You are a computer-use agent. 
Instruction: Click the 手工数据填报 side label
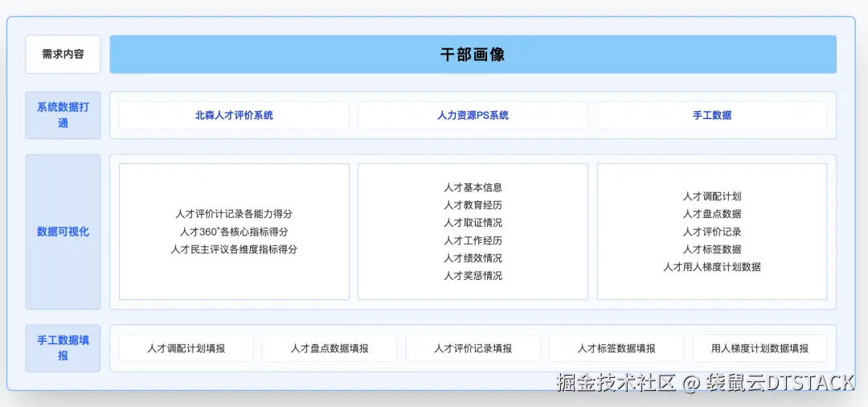tap(63, 347)
